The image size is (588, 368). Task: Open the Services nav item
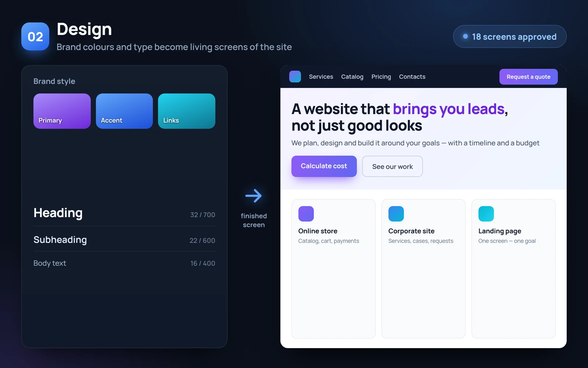point(321,77)
